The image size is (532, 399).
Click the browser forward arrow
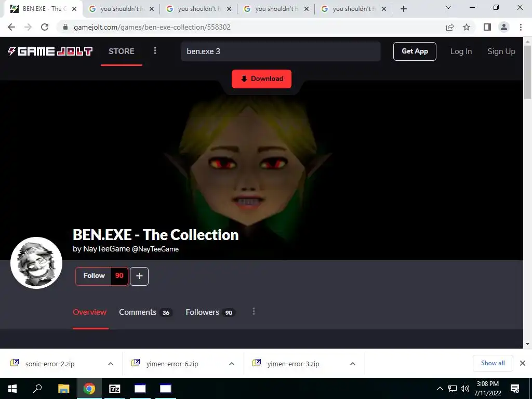pos(28,27)
